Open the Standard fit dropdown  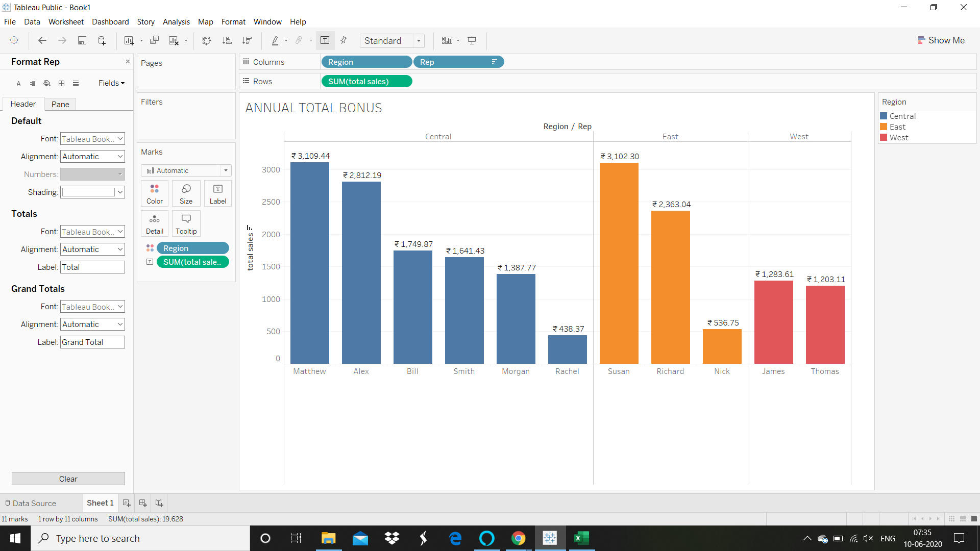pos(391,41)
